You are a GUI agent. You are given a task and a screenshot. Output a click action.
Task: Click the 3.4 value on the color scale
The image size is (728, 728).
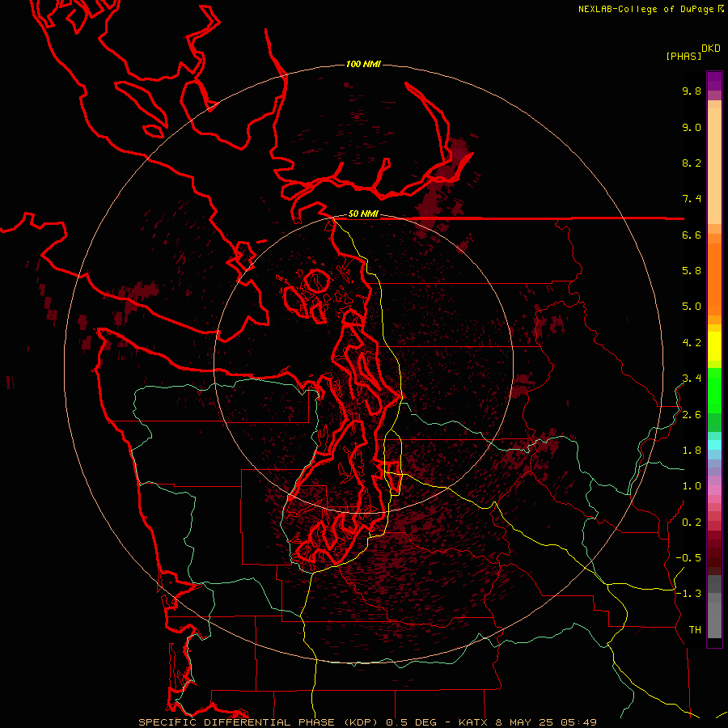click(x=692, y=379)
